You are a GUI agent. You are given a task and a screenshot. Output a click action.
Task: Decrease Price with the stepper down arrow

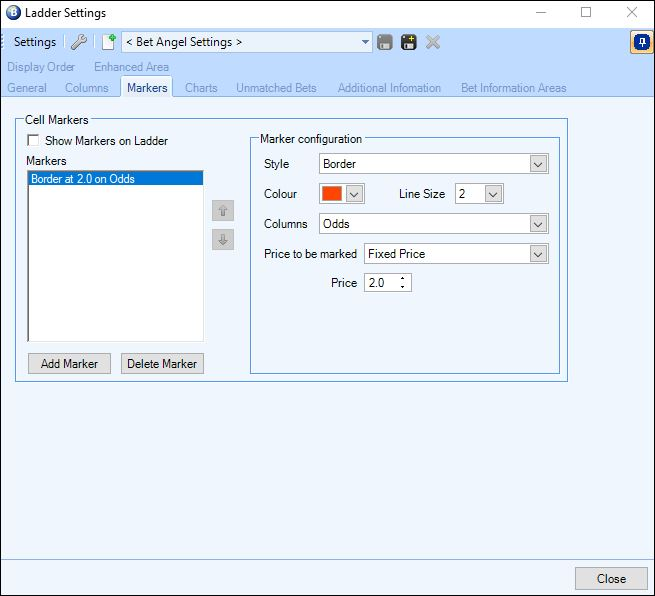(402, 287)
